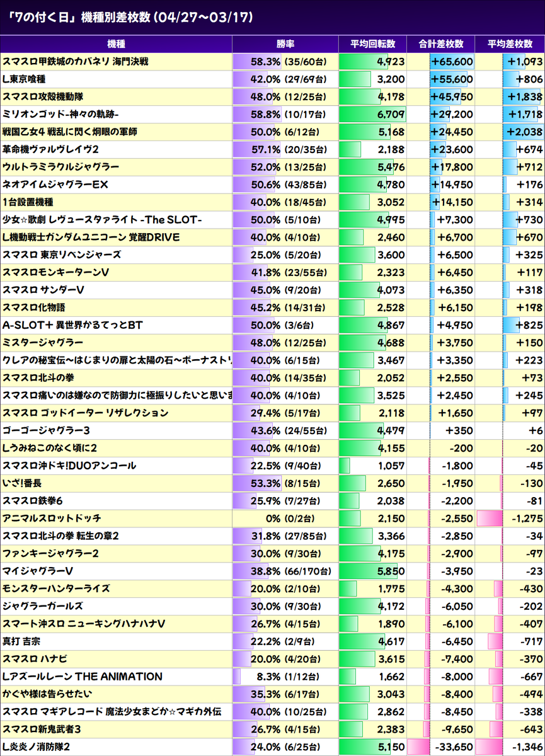Viewport: 545px width, 756px height.
Task: Click the 6,709 average spins bar
Action: tap(373, 115)
